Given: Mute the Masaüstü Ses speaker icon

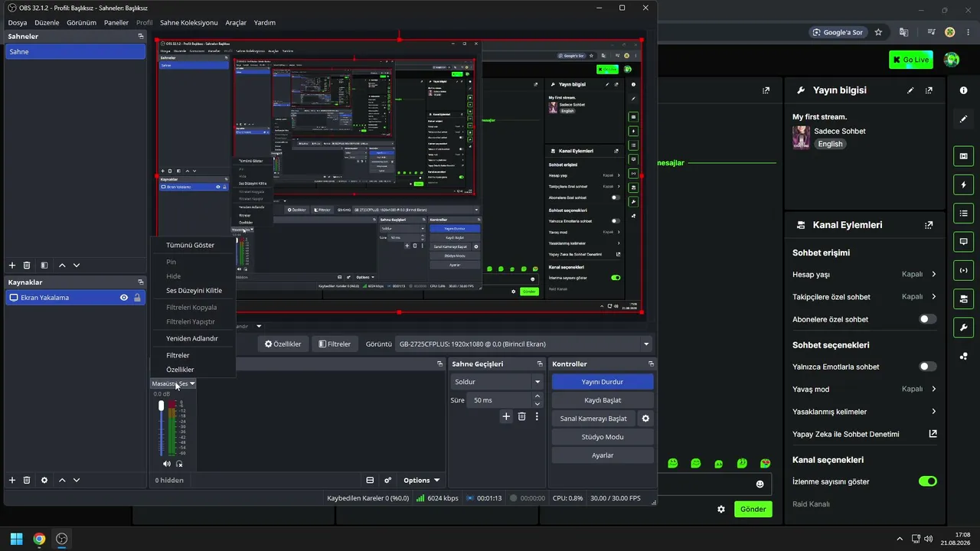Looking at the screenshot, I should [167, 464].
